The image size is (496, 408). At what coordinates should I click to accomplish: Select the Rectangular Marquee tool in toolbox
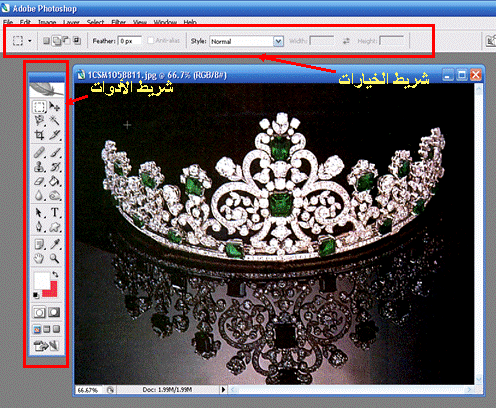coord(39,107)
